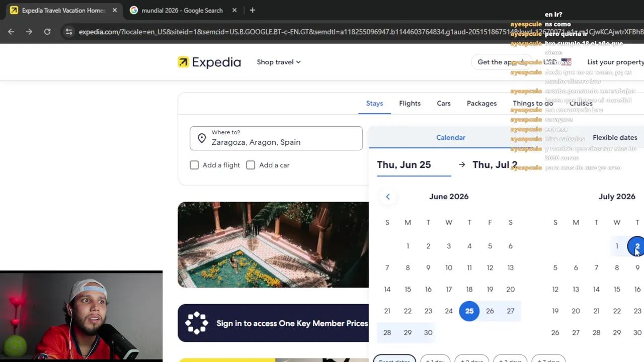
Task: Go to previous month in calendar
Action: point(387,197)
